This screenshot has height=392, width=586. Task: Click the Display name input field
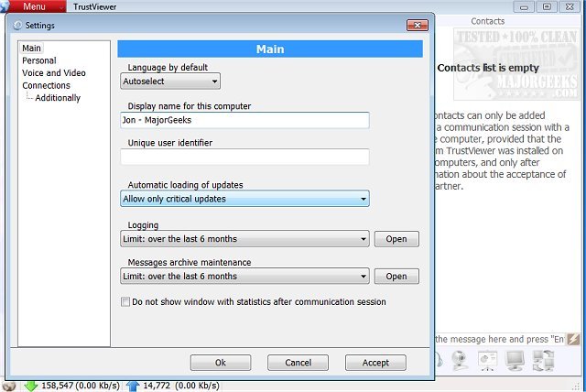[x=244, y=120]
